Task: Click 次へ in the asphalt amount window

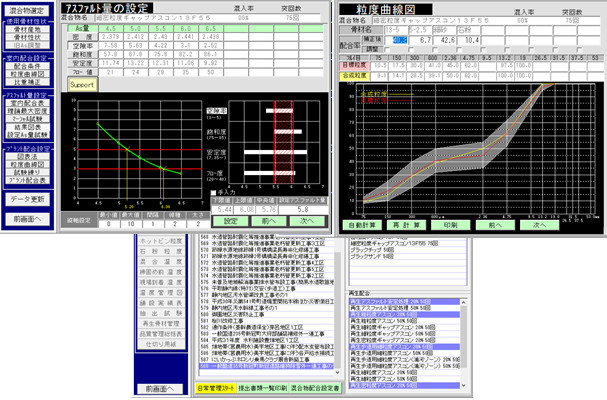Action: [306, 221]
